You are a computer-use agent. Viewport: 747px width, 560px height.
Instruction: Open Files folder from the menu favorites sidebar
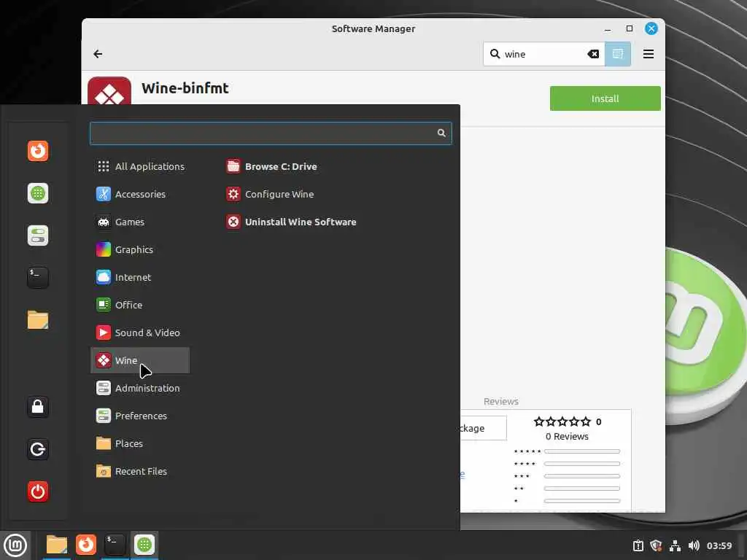38,319
